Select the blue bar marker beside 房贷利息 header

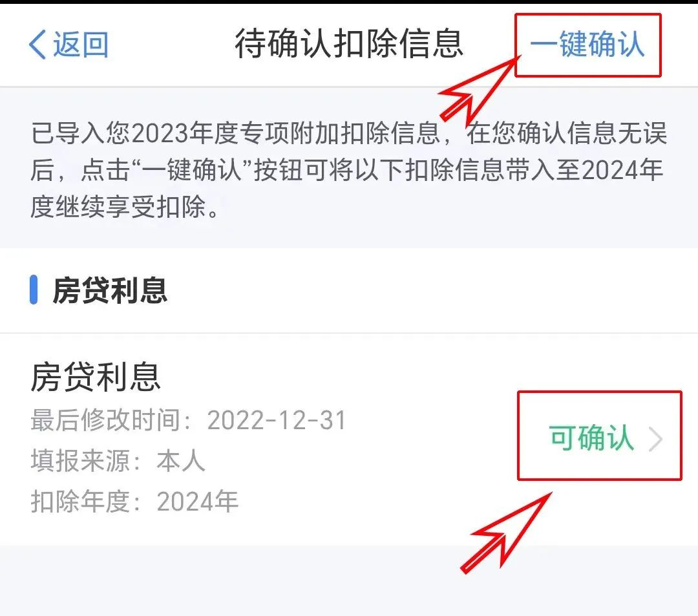pyautogui.click(x=34, y=290)
